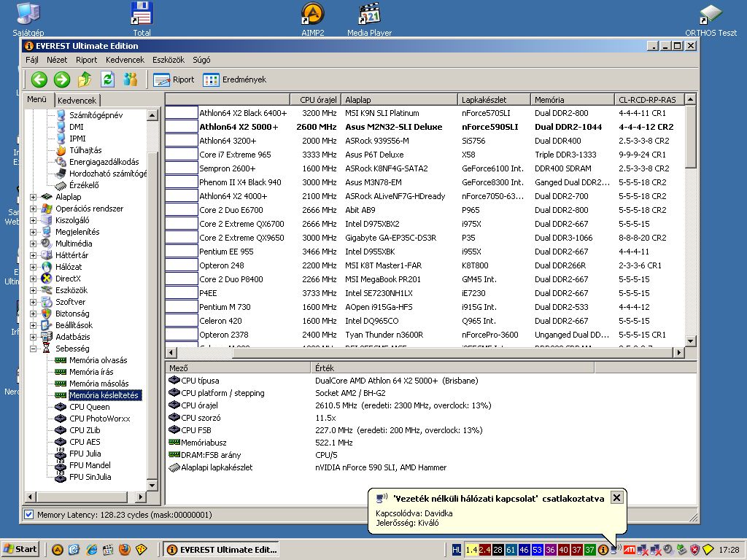Click the Firefox quick launch icon
747x560 pixels.
[x=125, y=550]
